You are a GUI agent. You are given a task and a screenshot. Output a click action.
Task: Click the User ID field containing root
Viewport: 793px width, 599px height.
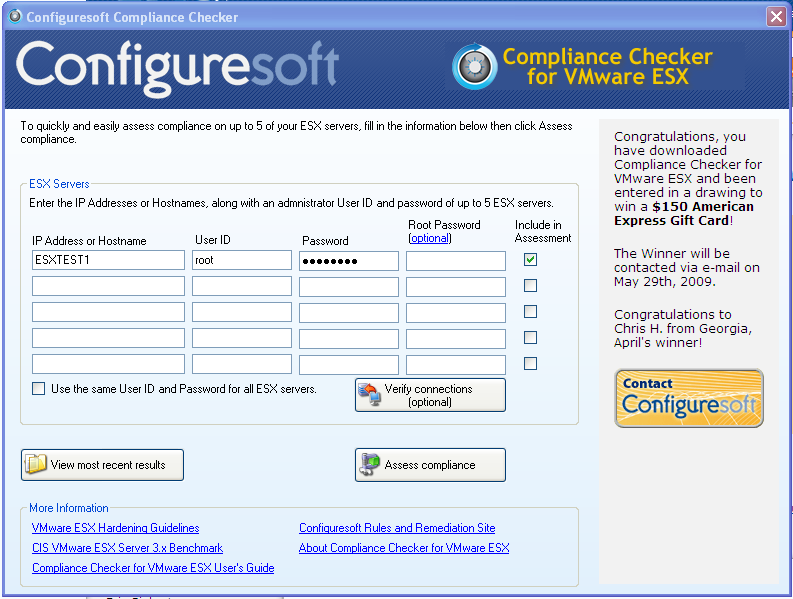pos(242,260)
